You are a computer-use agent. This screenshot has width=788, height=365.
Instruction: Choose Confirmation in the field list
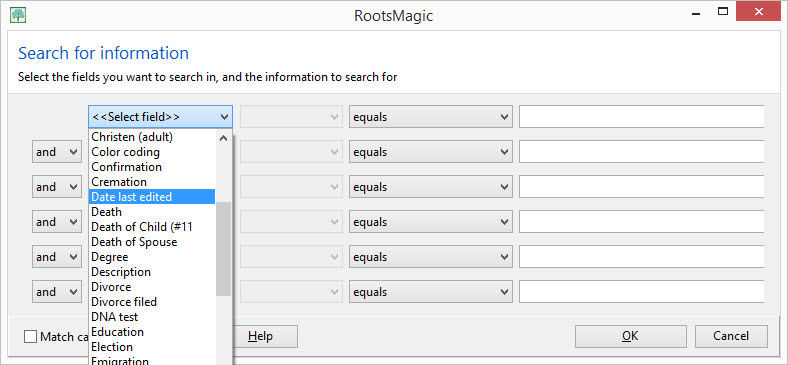click(152, 167)
